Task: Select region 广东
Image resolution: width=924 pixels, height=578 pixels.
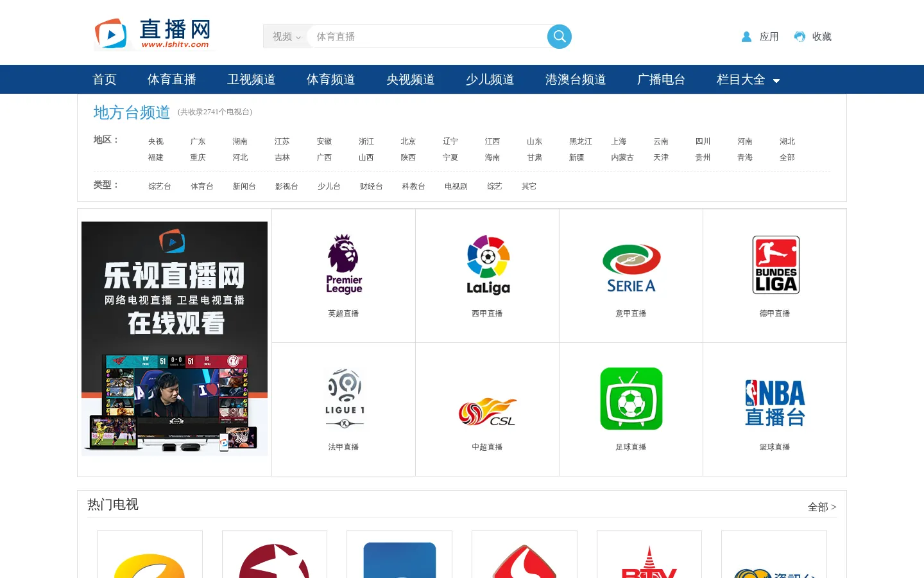Action: [x=198, y=141]
